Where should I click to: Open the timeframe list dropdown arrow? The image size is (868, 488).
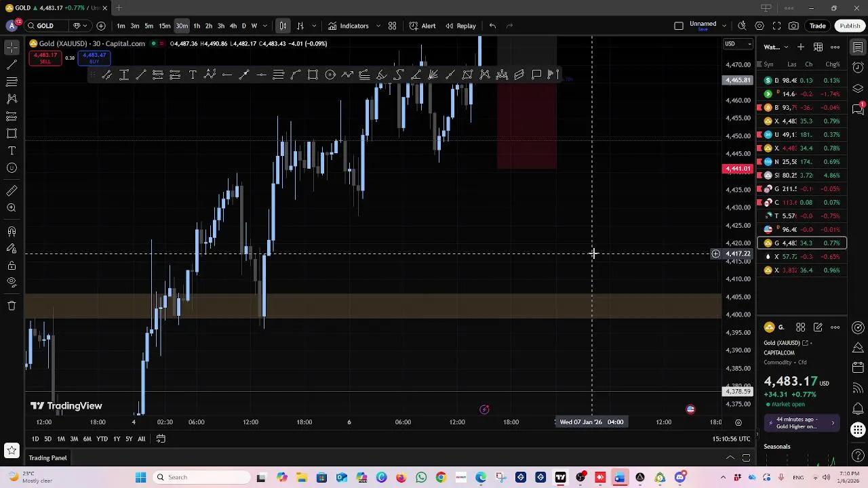[264, 26]
